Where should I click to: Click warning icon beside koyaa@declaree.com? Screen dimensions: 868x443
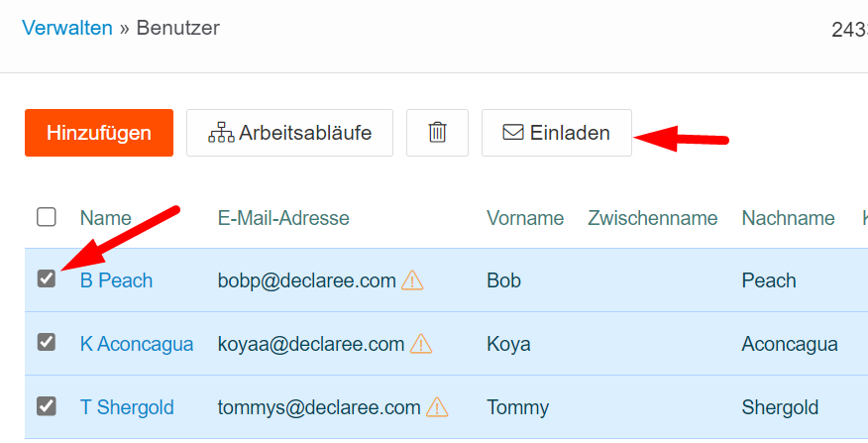pyautogui.click(x=421, y=344)
